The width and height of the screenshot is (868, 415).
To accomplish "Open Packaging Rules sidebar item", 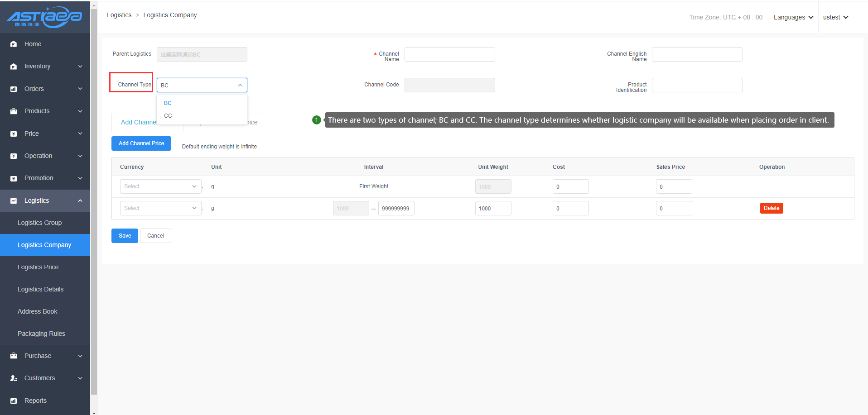I will pyautogui.click(x=41, y=334).
